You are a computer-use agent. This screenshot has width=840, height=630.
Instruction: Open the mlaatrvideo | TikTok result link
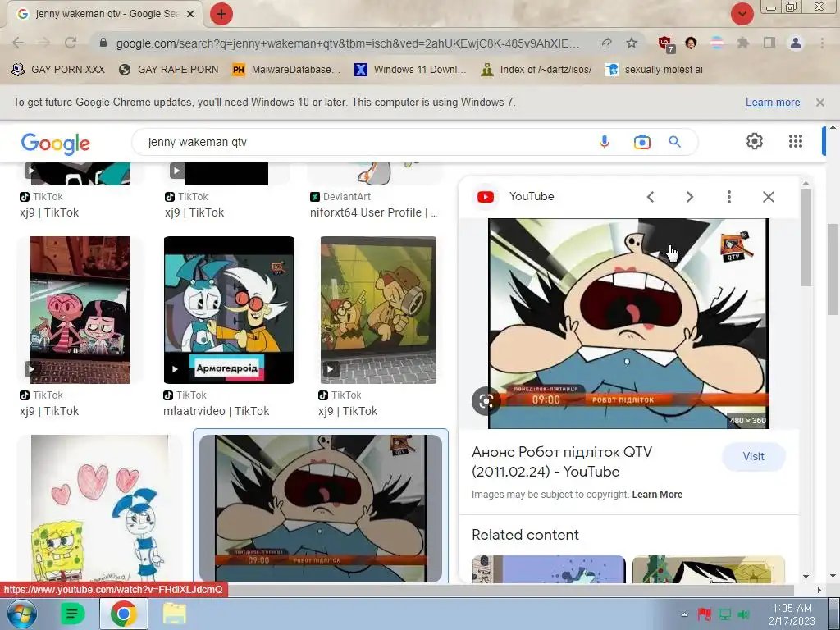(x=216, y=411)
